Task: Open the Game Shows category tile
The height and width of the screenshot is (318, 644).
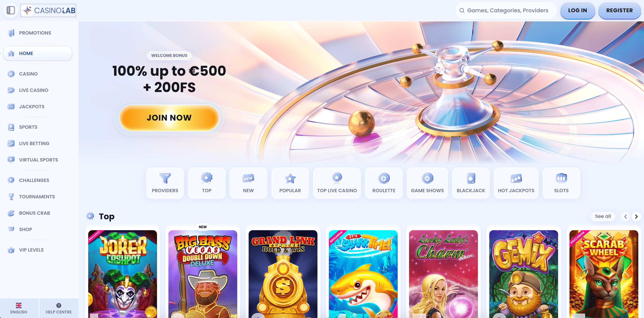Action: pos(427,183)
